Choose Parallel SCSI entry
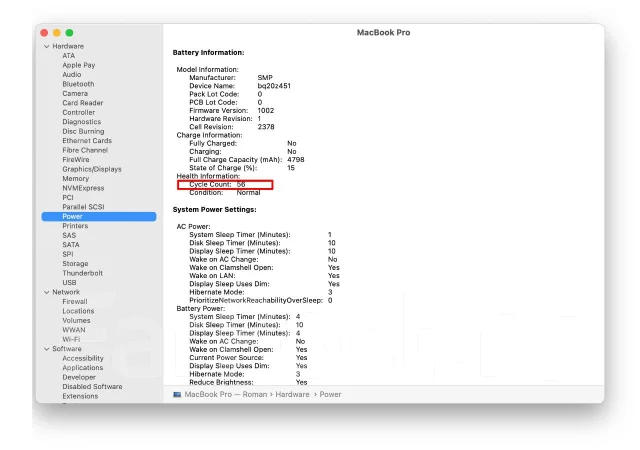This screenshot has height=450, width=640. (x=83, y=207)
